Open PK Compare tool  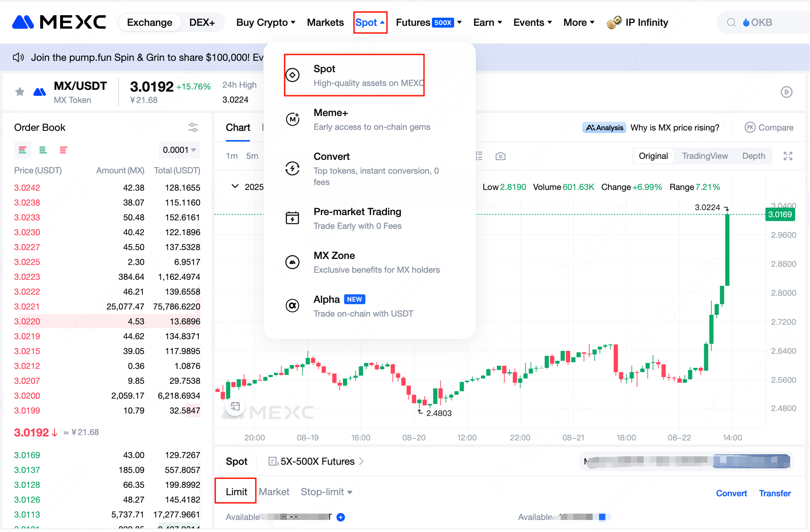(769, 127)
